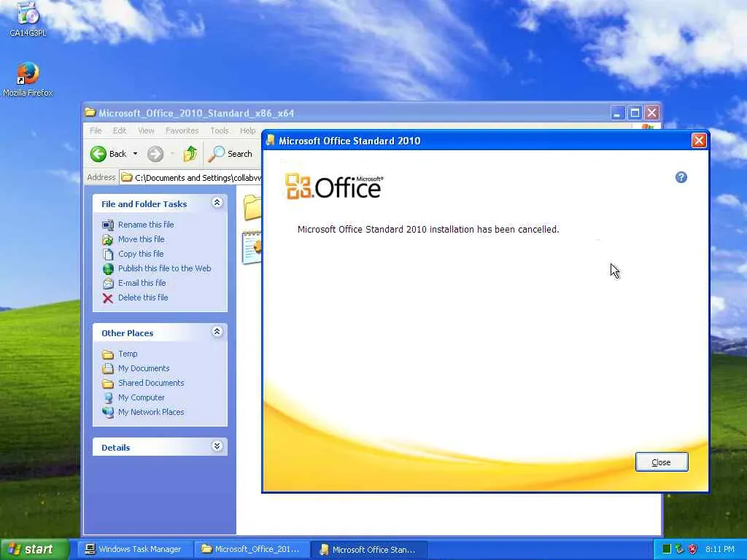Switch to Microsoft_Office_201... taskbar button

click(252, 550)
